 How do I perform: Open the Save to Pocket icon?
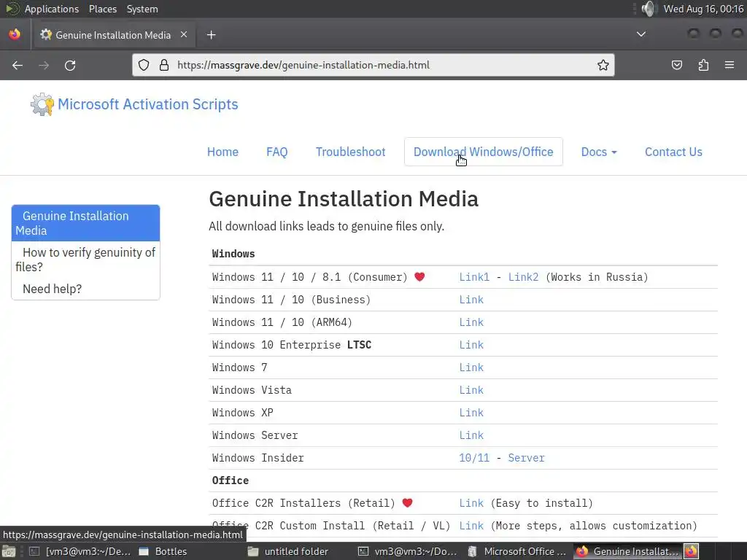(677, 65)
